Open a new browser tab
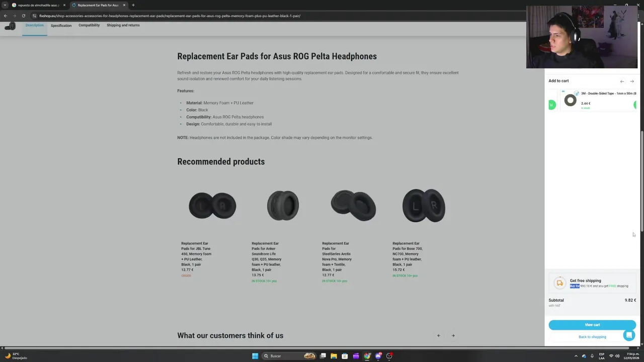The height and width of the screenshot is (362, 644). (133, 5)
